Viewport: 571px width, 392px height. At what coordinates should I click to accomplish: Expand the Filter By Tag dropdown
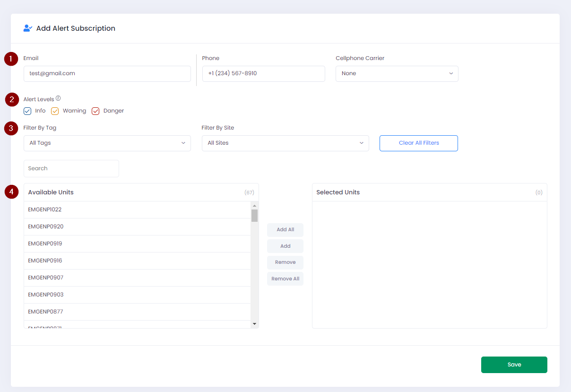[x=107, y=143]
